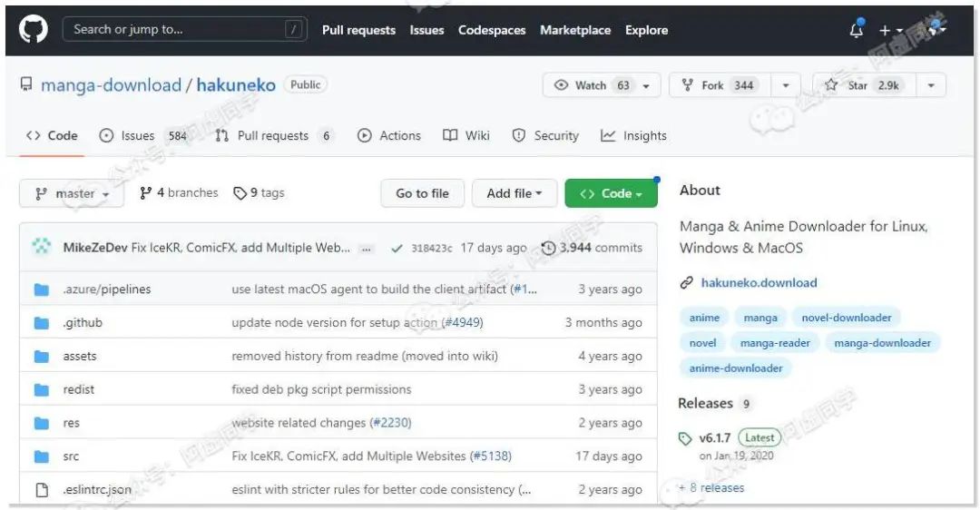This screenshot has height=510, width=980.
Task: View the 9 tags link
Action: pos(259,193)
